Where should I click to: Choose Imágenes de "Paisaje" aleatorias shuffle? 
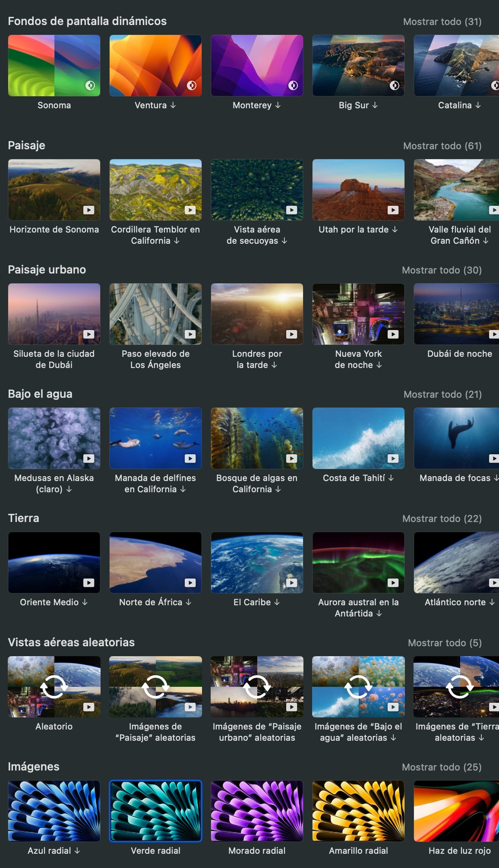pyautogui.click(x=155, y=687)
